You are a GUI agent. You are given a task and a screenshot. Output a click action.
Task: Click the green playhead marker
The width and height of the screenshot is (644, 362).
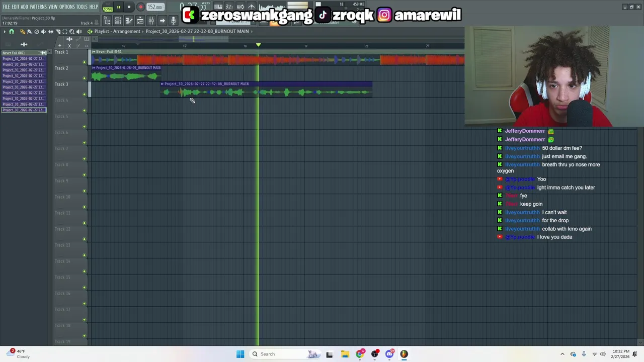[x=258, y=45]
